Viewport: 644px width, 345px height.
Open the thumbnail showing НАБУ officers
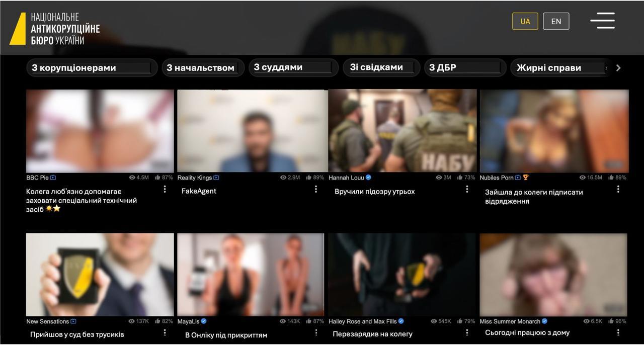pyautogui.click(x=402, y=131)
